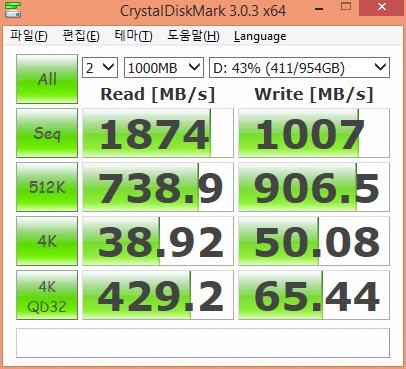Image resolution: width=406 pixels, height=369 pixels.
Task: Click the Seq write result 1007
Action: click(314, 133)
